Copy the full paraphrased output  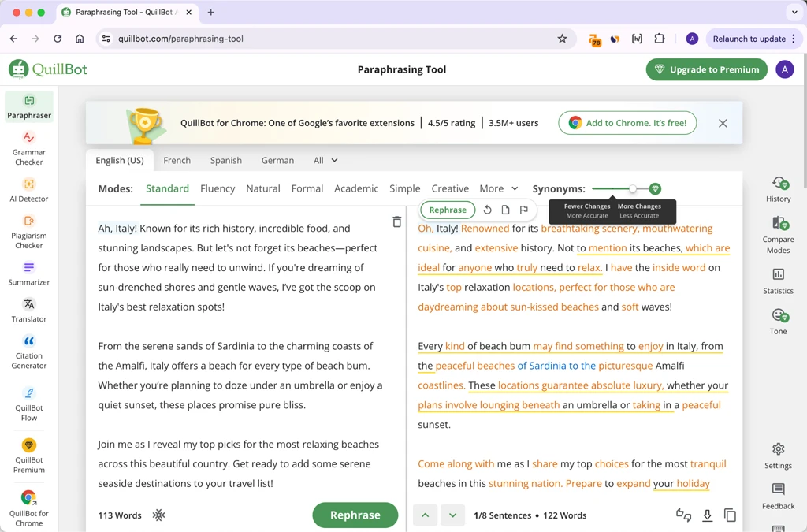pyautogui.click(x=730, y=515)
